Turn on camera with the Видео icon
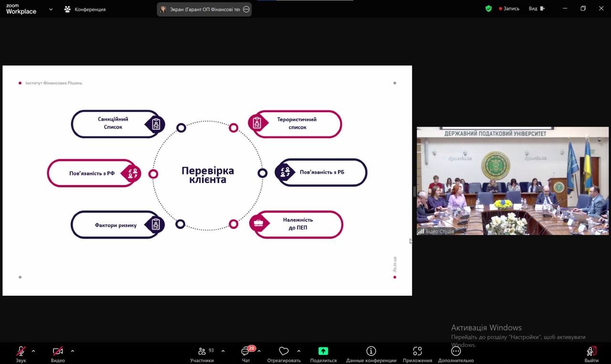 [x=58, y=352]
